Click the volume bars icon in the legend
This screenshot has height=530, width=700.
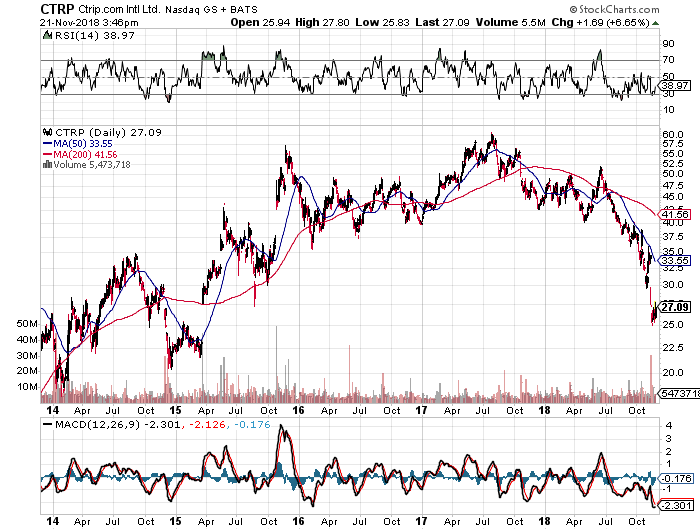(48, 165)
